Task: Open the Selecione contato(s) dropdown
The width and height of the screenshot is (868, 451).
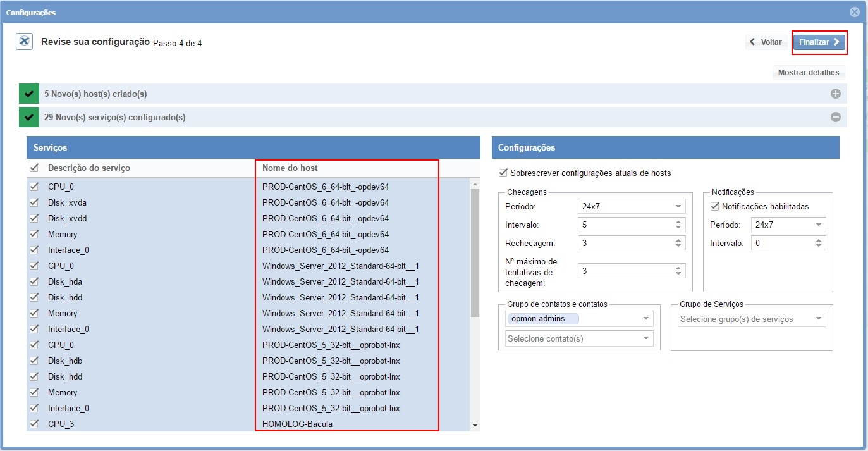Action: [579, 338]
